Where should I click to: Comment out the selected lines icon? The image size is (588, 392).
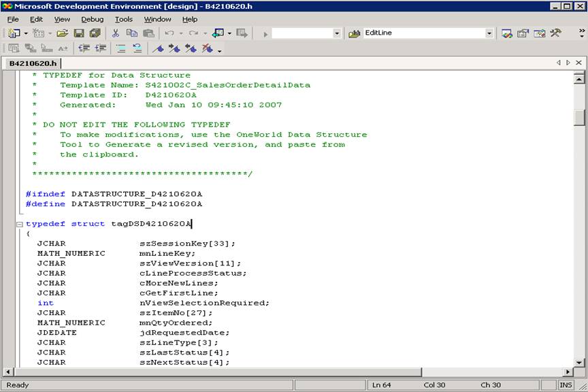[x=120, y=48]
